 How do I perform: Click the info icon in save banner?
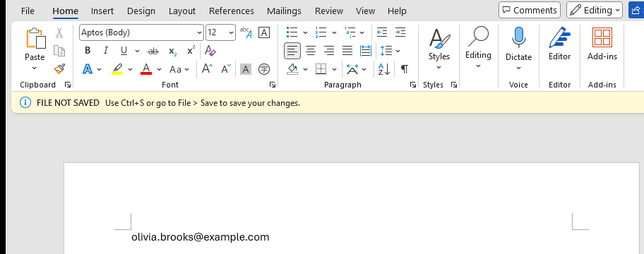click(x=25, y=102)
